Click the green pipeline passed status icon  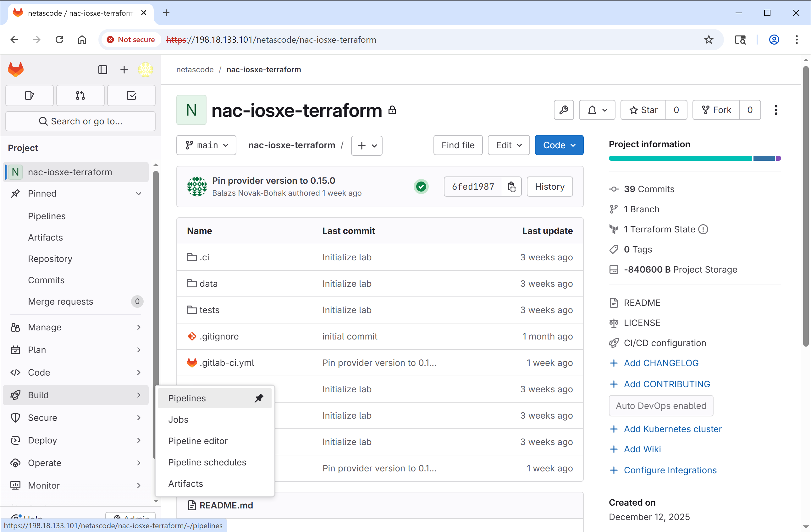coord(421,187)
